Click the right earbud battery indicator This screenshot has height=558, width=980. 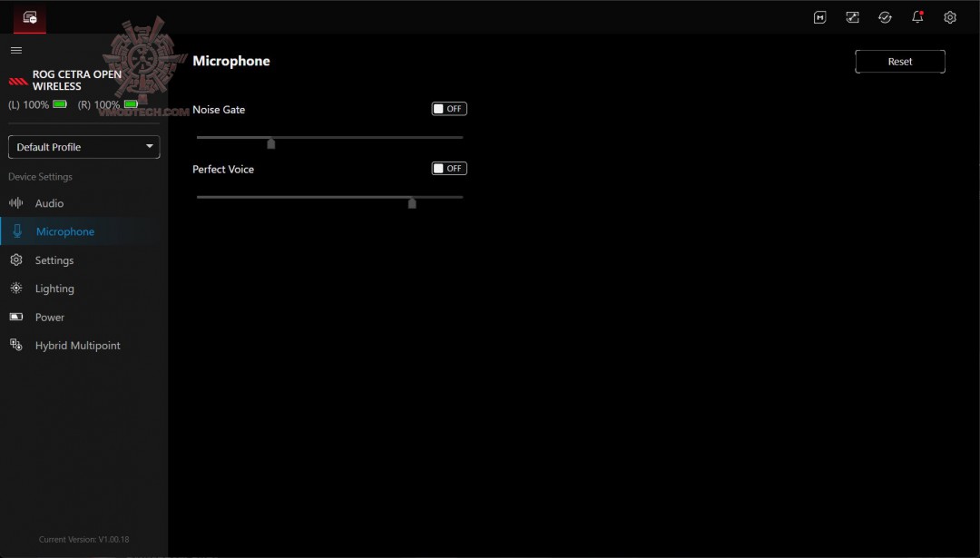point(131,104)
